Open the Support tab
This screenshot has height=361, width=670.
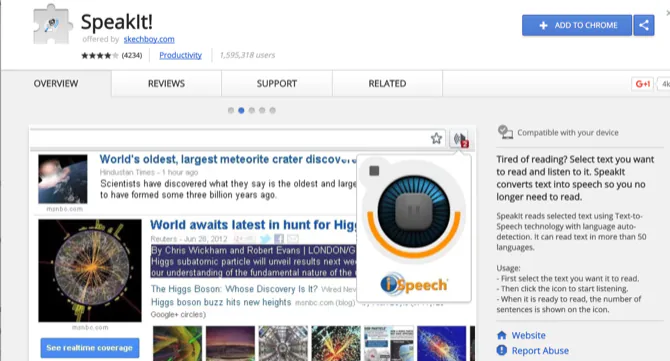point(276,84)
